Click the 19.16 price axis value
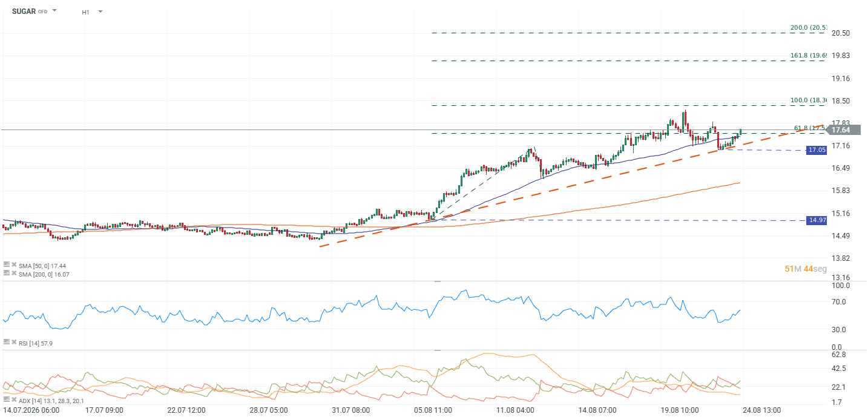Screen dimensions: 868x420 (x=841, y=79)
